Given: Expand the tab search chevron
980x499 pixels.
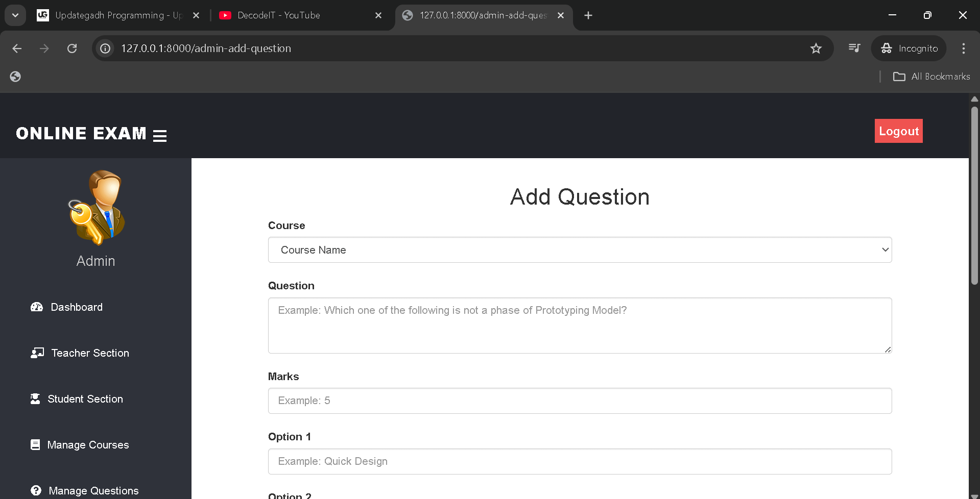Looking at the screenshot, I should click(x=15, y=15).
